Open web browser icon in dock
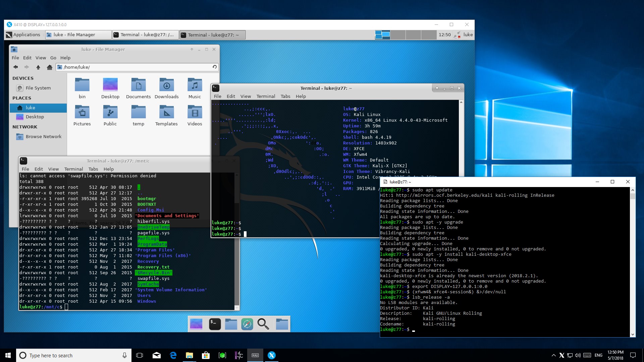 [x=247, y=324]
